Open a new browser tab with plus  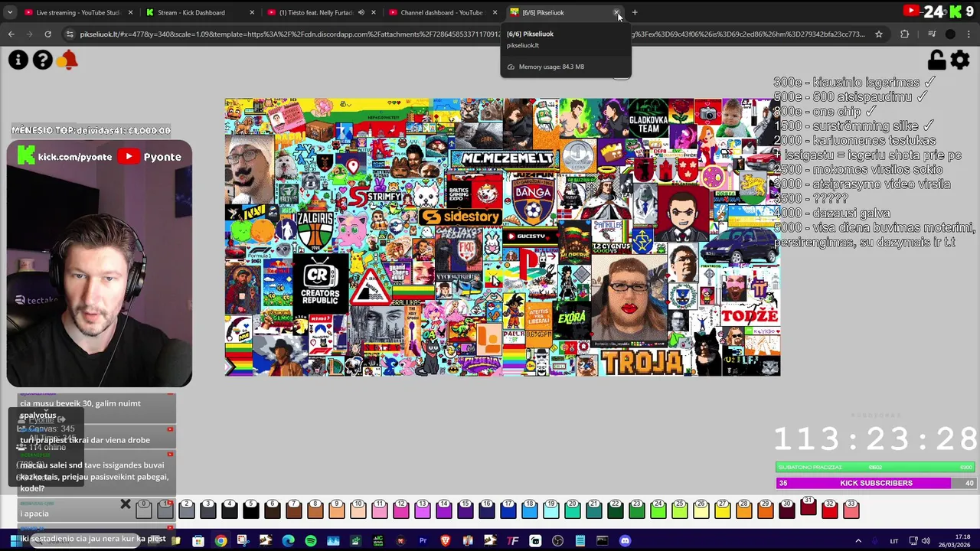pos(635,12)
